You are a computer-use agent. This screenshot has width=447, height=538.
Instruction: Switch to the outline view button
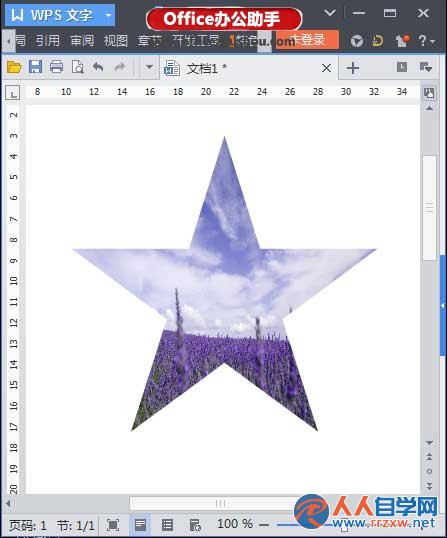167,525
